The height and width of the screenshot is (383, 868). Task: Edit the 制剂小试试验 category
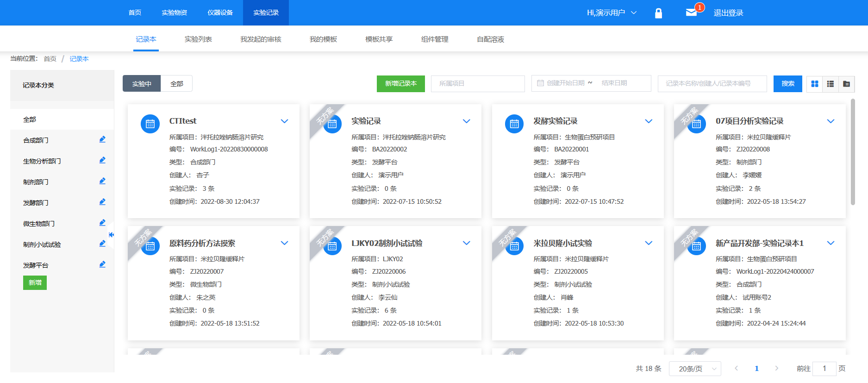(x=102, y=244)
